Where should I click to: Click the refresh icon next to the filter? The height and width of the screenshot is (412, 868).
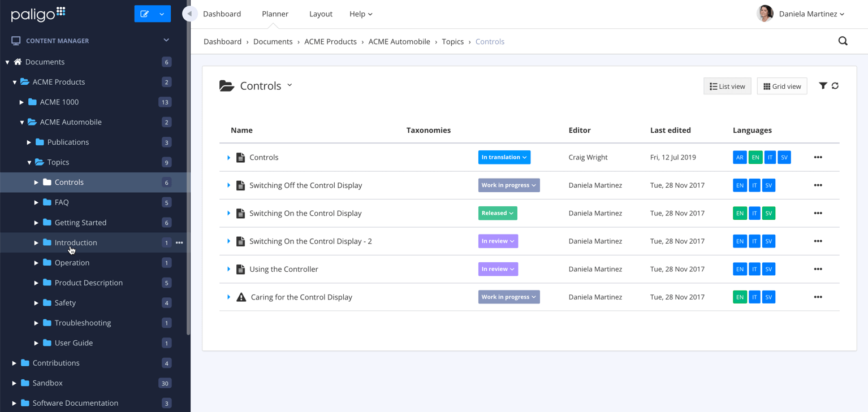[836, 85]
